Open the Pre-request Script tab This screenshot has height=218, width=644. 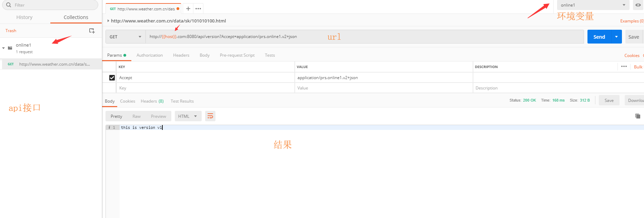coord(237,55)
